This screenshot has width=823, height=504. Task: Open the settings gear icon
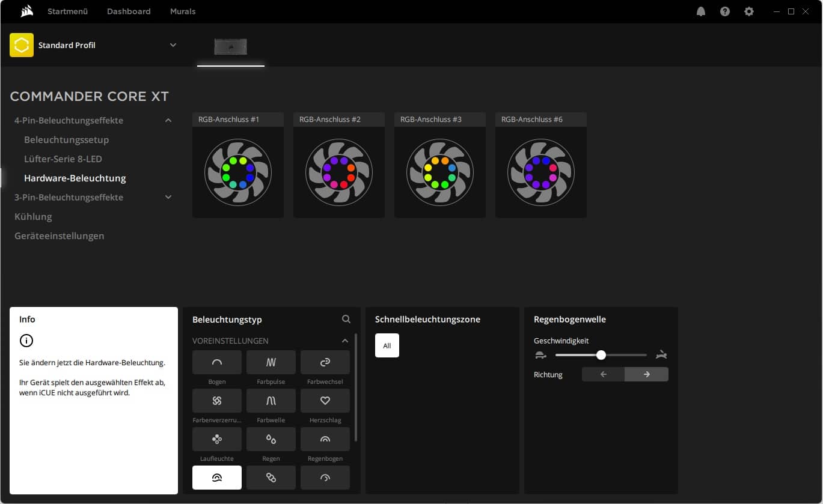(748, 11)
